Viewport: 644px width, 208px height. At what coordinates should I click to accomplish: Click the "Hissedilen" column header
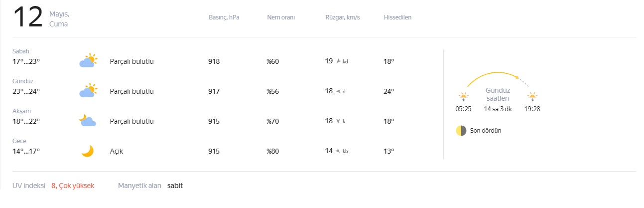click(397, 18)
